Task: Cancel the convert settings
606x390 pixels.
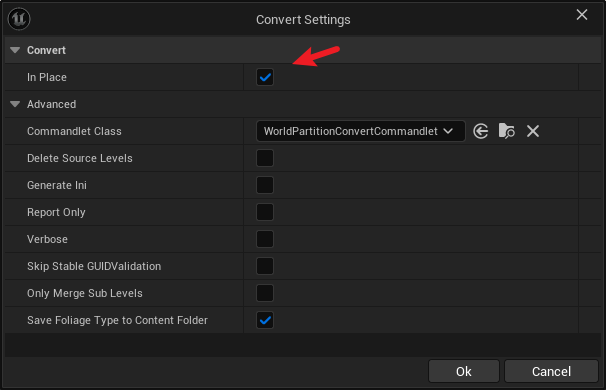Action: click(x=551, y=371)
